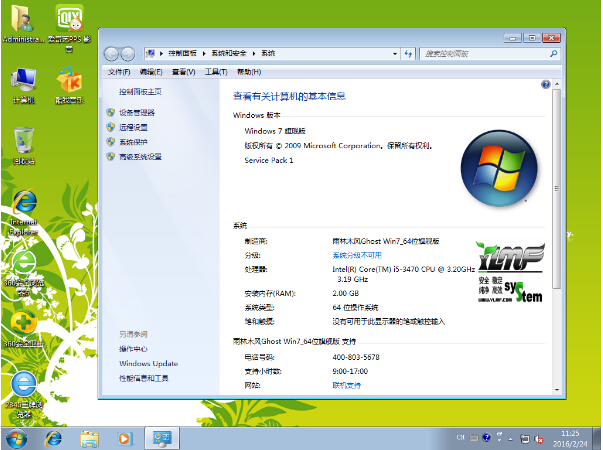
Task: Show hidden tray icons arrow
Action: [x=511, y=439]
